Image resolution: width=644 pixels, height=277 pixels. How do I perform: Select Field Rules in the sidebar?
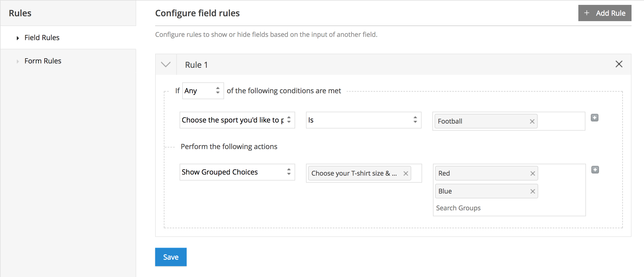42,38
